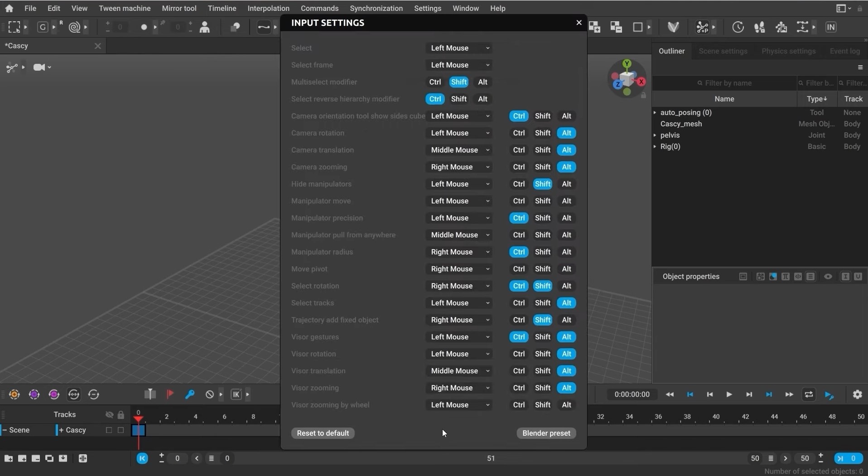
Task: Click the red playhead marker at frame 0
Action: pyautogui.click(x=138, y=419)
